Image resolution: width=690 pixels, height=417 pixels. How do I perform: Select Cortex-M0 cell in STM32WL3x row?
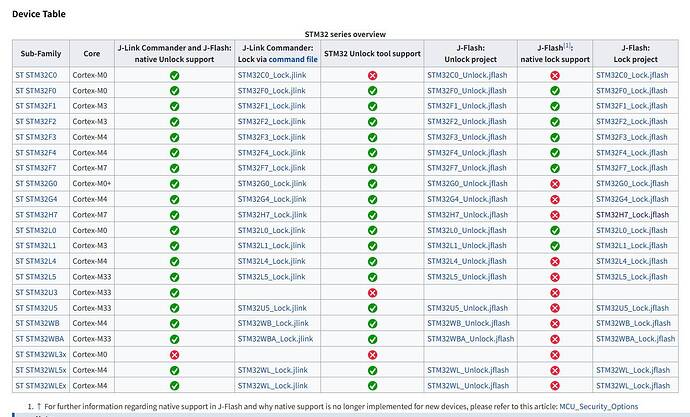click(x=90, y=354)
